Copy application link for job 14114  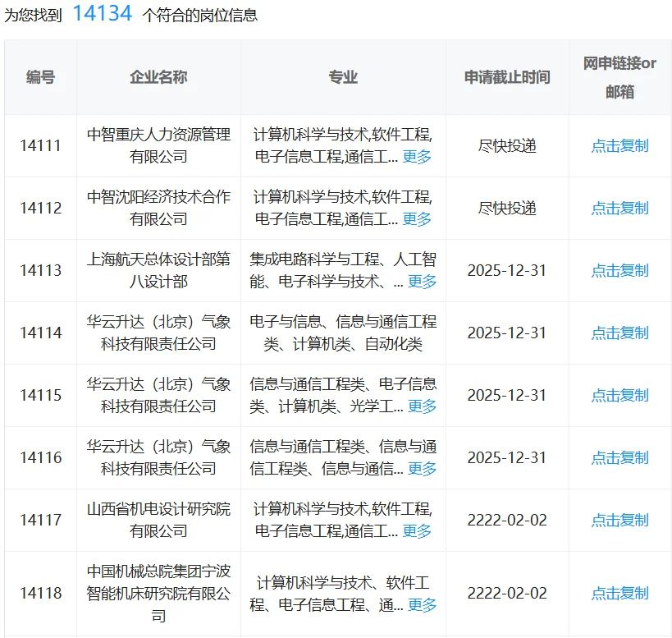click(619, 333)
